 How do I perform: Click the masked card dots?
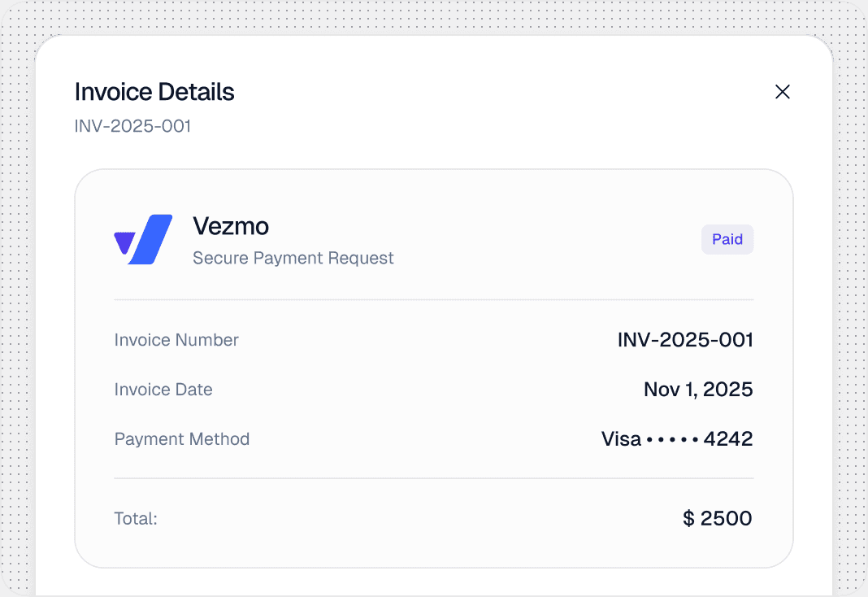672,440
